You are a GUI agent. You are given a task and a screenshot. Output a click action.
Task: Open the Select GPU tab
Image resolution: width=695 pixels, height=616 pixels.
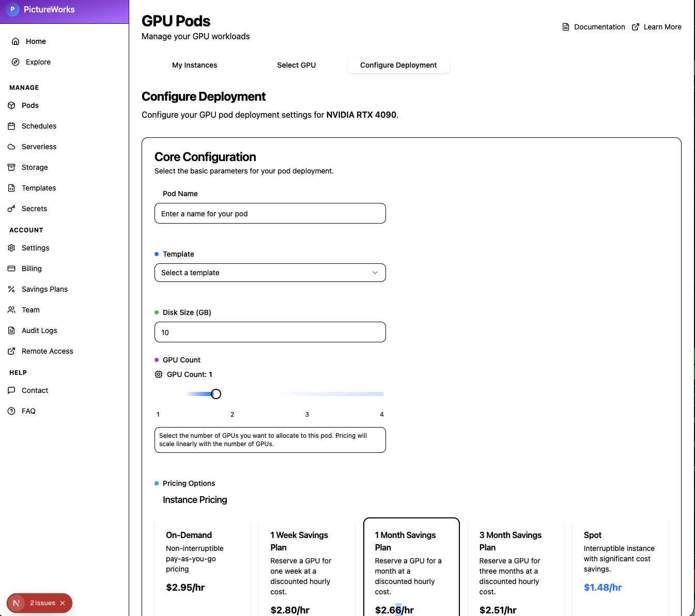[x=296, y=65]
